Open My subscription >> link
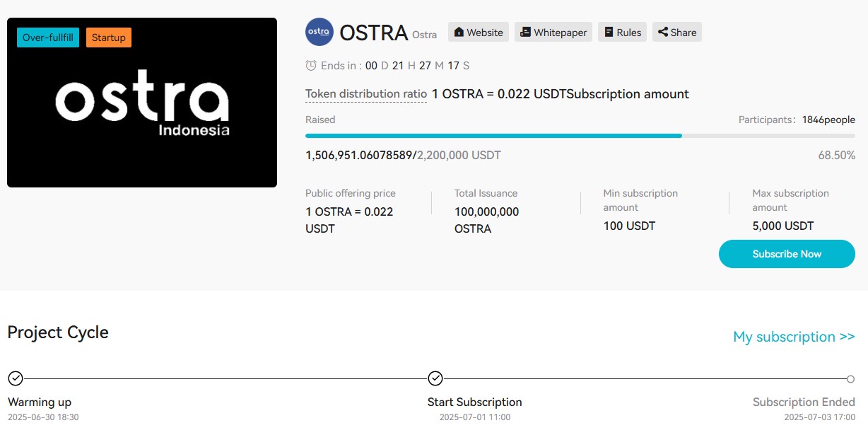This screenshot has height=435, width=868. click(794, 337)
